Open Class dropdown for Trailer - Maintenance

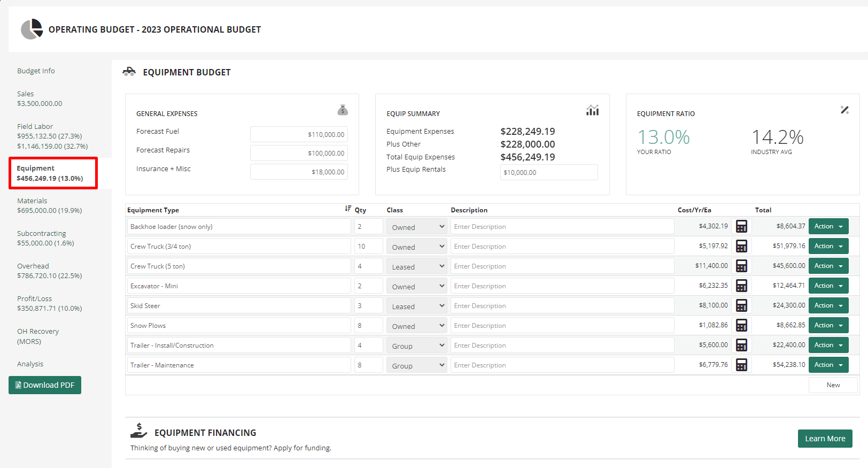click(x=416, y=365)
